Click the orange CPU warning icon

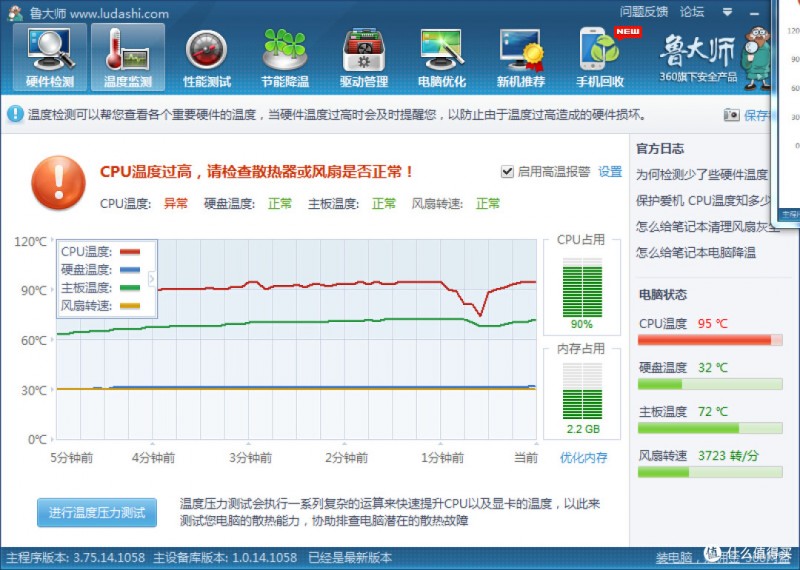click(59, 183)
